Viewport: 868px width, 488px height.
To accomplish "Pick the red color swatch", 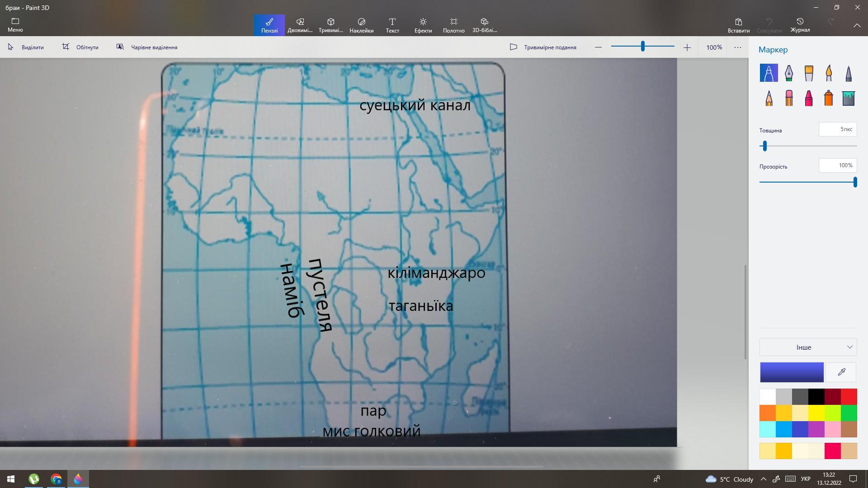I will tap(849, 397).
